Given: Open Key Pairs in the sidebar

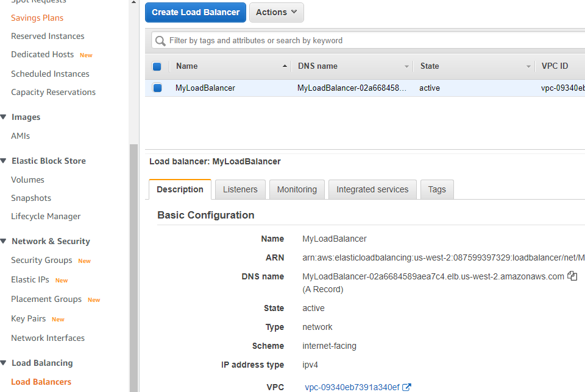Looking at the screenshot, I should (x=29, y=318).
